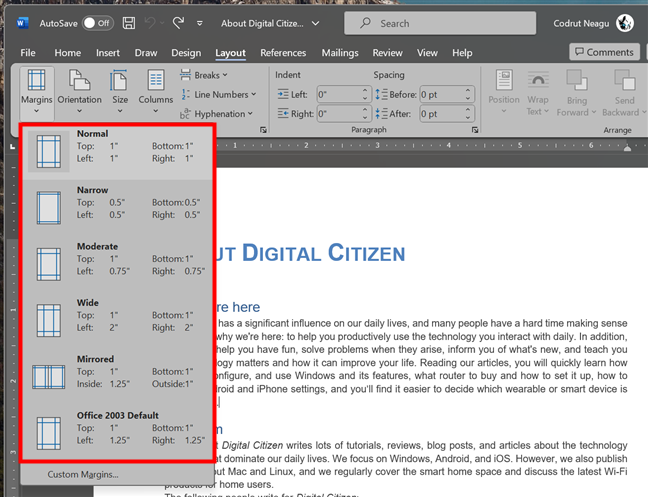Viewport: 648px width, 497px height.
Task: Switch to the Mailings tab
Action: [340, 53]
